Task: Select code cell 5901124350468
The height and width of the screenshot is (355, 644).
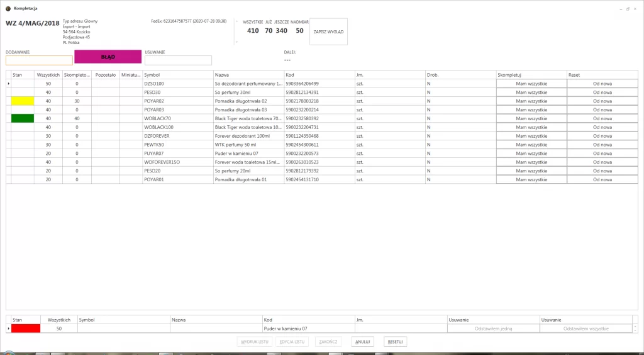Action: (319, 136)
